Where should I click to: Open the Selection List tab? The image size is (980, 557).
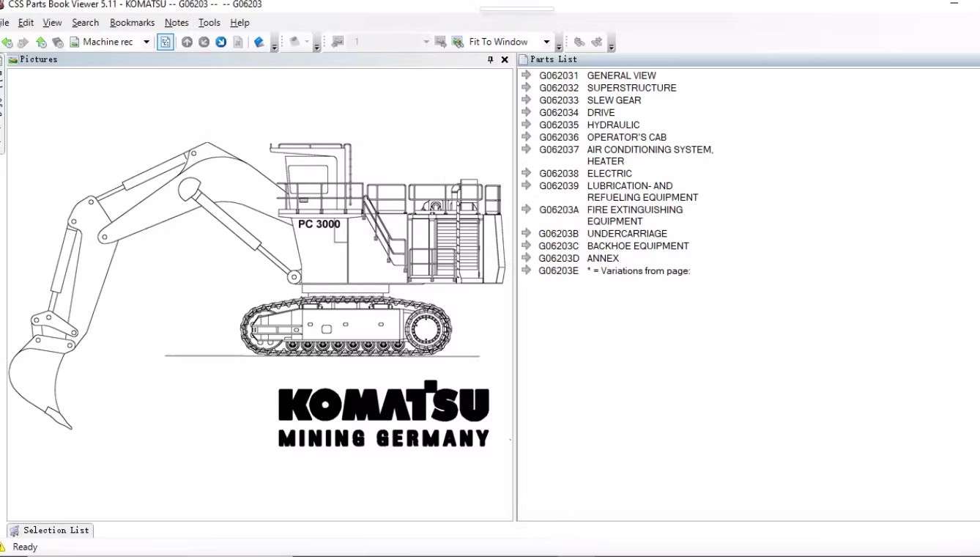[x=50, y=530]
